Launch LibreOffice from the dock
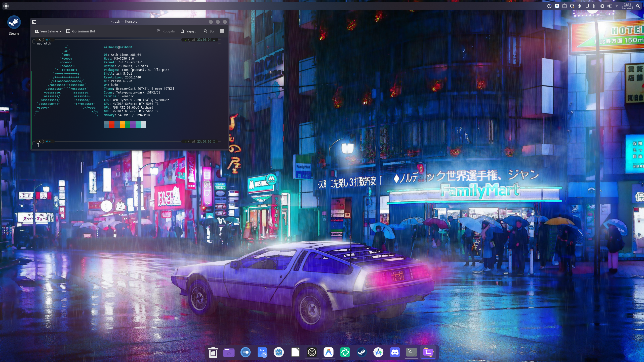 click(x=295, y=352)
